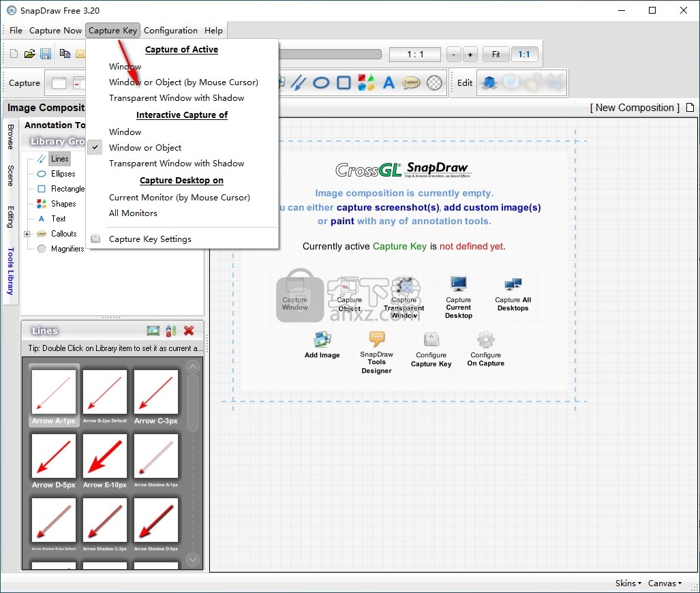Screen dimensions: 700x593
Task: Toggle the 1:1 zoom button
Action: tap(524, 55)
